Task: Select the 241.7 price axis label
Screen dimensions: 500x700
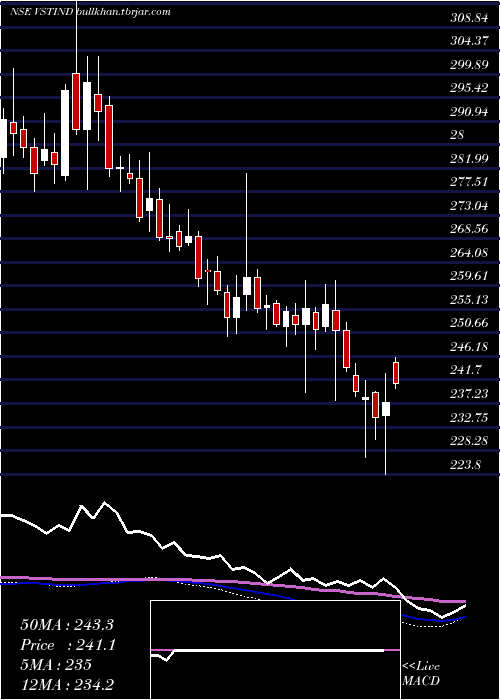Action: pyautogui.click(x=465, y=370)
